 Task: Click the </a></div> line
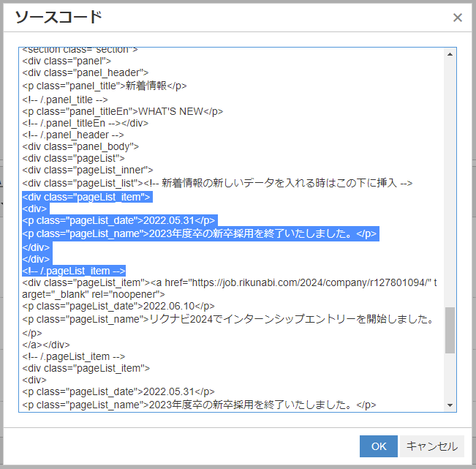coord(46,345)
